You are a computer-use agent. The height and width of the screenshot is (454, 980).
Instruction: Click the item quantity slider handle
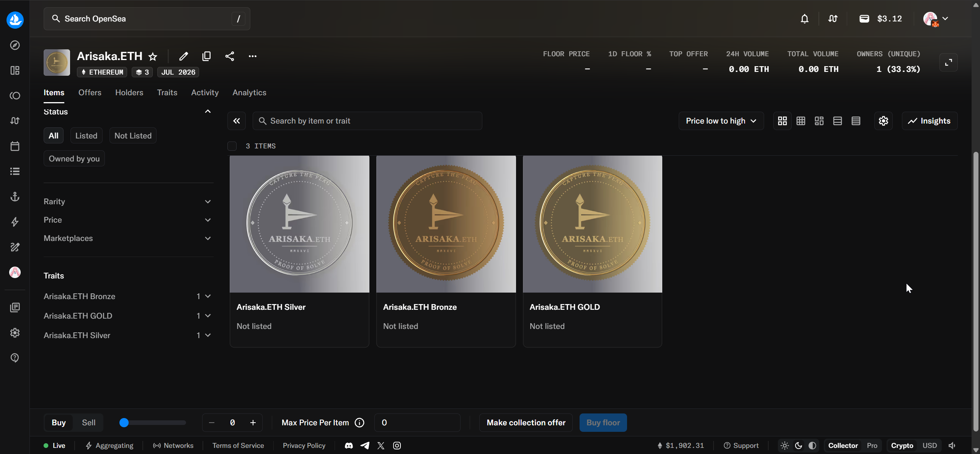tap(124, 423)
